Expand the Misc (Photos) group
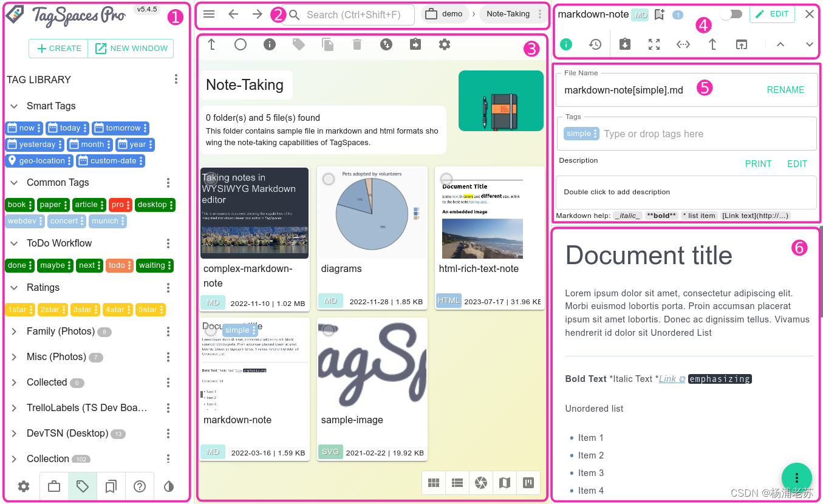The image size is (823, 504). pyautogui.click(x=14, y=357)
